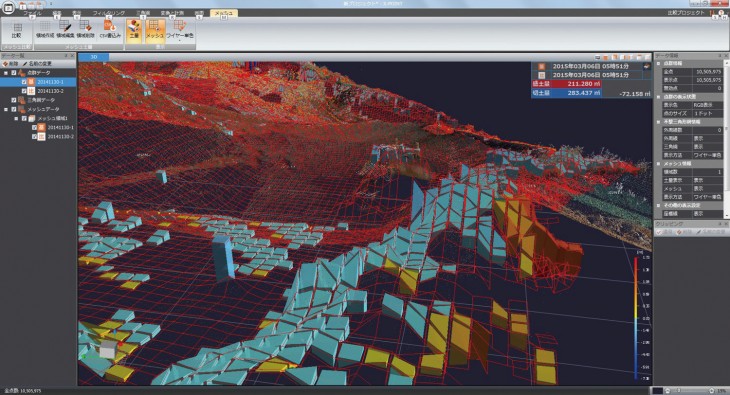730x395 pixels.
Task: Click the 領域削除 region delete icon
Action: (85, 30)
